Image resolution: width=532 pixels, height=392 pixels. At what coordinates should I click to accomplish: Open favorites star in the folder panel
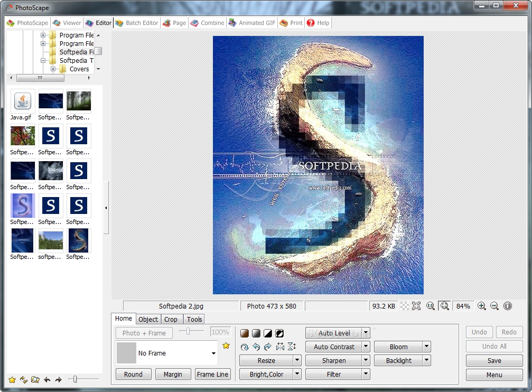click(x=12, y=380)
